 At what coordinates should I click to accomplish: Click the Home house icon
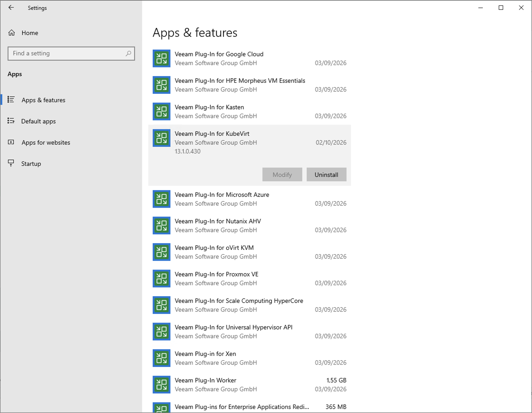point(12,33)
